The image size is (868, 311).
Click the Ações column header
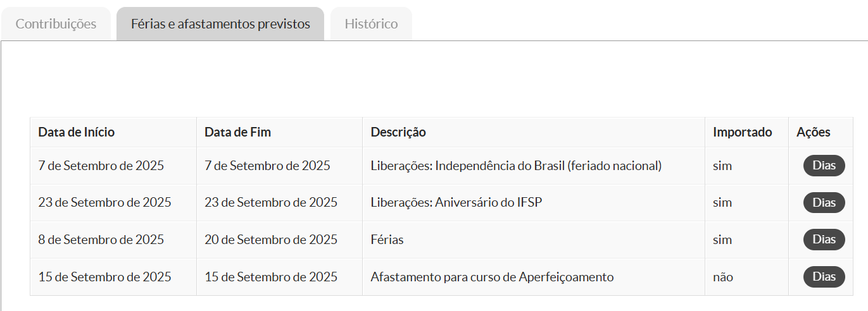pos(813,132)
